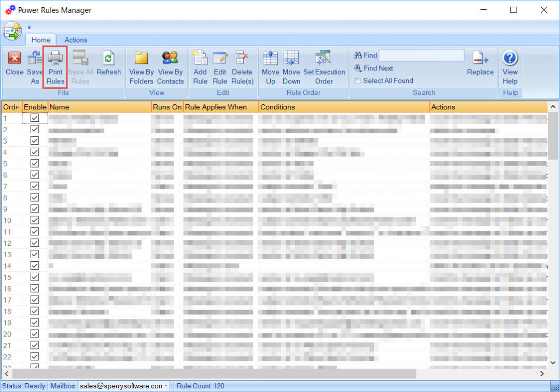Enable the Select All Found checkbox

[x=357, y=80]
